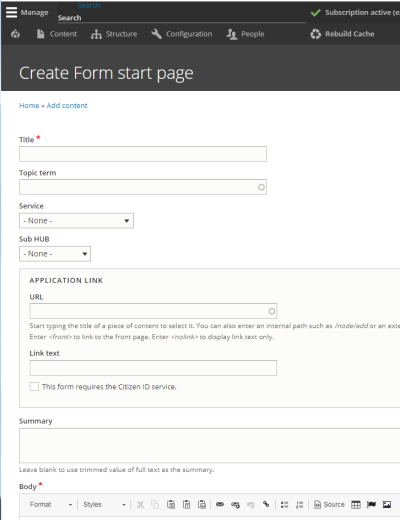The image size is (400, 520).
Task: Click the first Link icon in editor toolbar
Action: click(220, 505)
